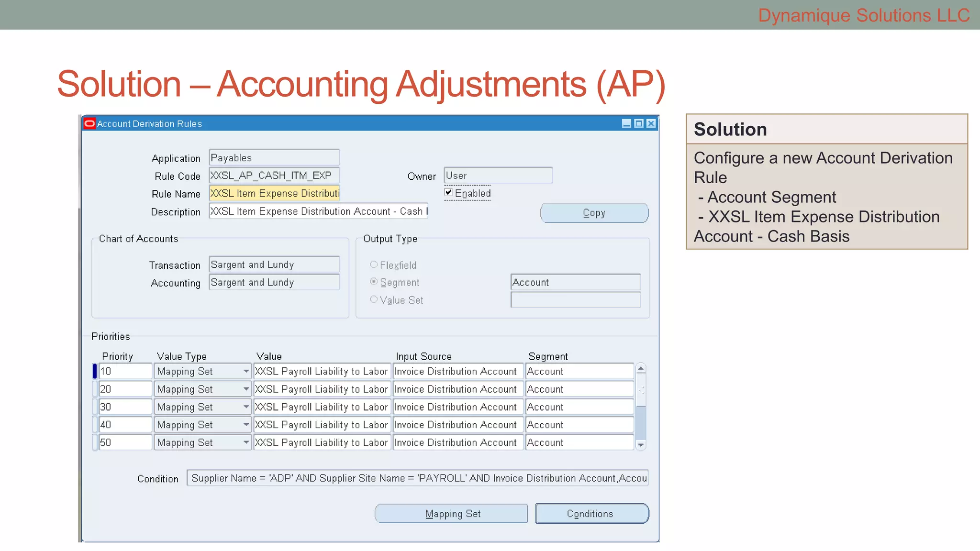This screenshot has height=551, width=980.
Task: Maximize the Account Derivation Rules window
Action: point(639,124)
